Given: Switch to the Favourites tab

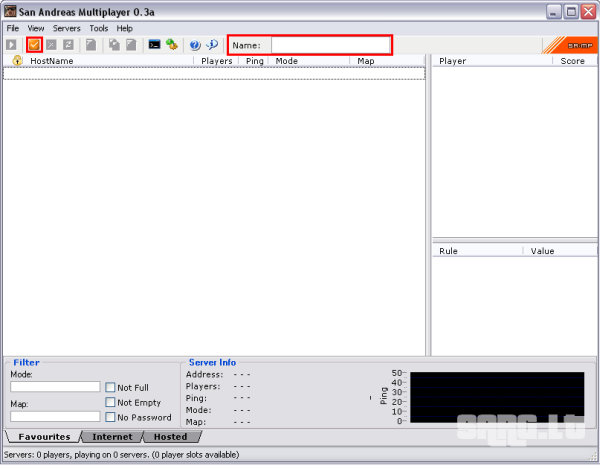Looking at the screenshot, I should pyautogui.click(x=44, y=437).
